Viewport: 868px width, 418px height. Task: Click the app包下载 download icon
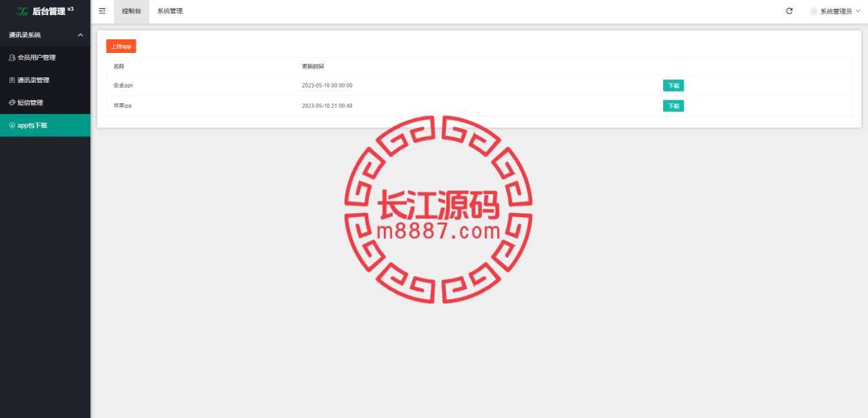tap(12, 126)
